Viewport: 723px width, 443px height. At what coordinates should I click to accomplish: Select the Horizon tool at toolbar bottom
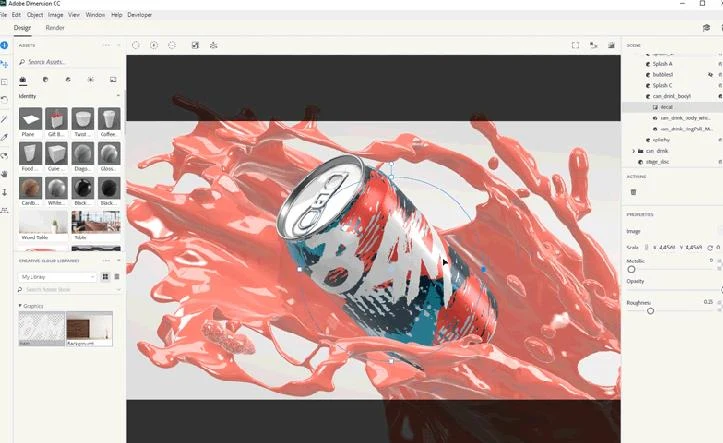pos(4,210)
